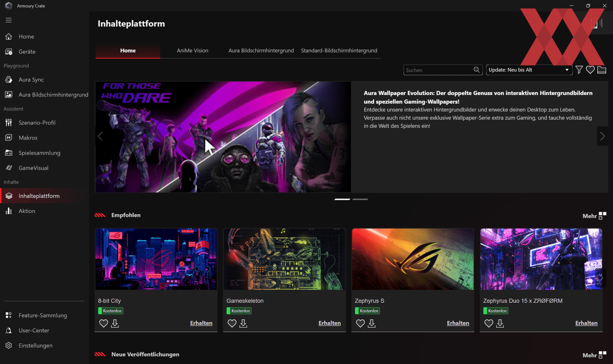Click the Home icon in sidebar
The image size is (613, 364).
pos(9,36)
